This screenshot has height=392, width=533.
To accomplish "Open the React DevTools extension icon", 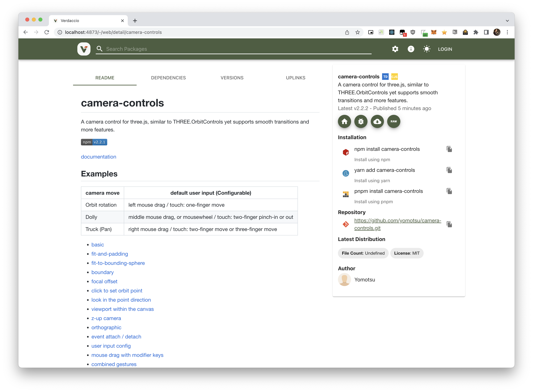I will (x=391, y=32).
